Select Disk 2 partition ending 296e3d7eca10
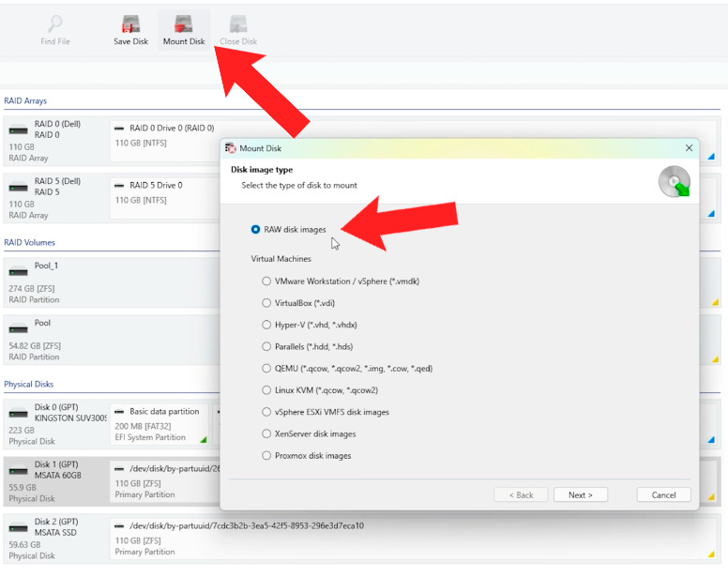This screenshot has width=728, height=577. [x=413, y=539]
